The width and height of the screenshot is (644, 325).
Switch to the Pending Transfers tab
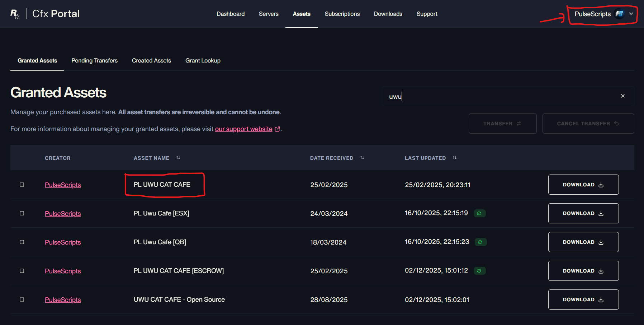point(94,61)
